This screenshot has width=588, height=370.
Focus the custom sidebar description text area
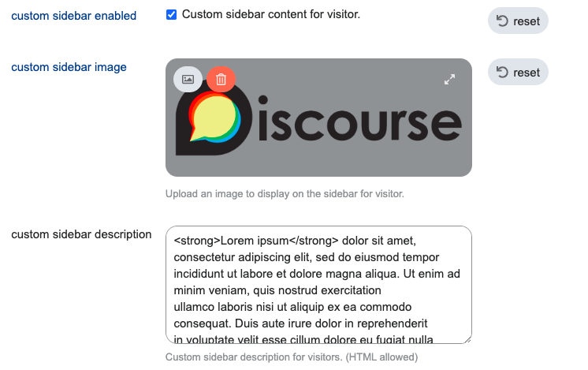(x=318, y=285)
